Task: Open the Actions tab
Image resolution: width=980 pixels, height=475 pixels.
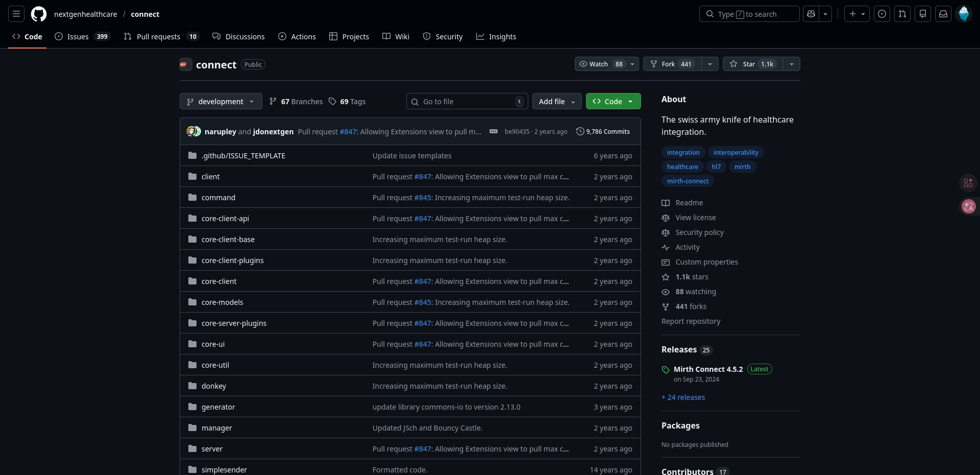Action: click(x=297, y=37)
